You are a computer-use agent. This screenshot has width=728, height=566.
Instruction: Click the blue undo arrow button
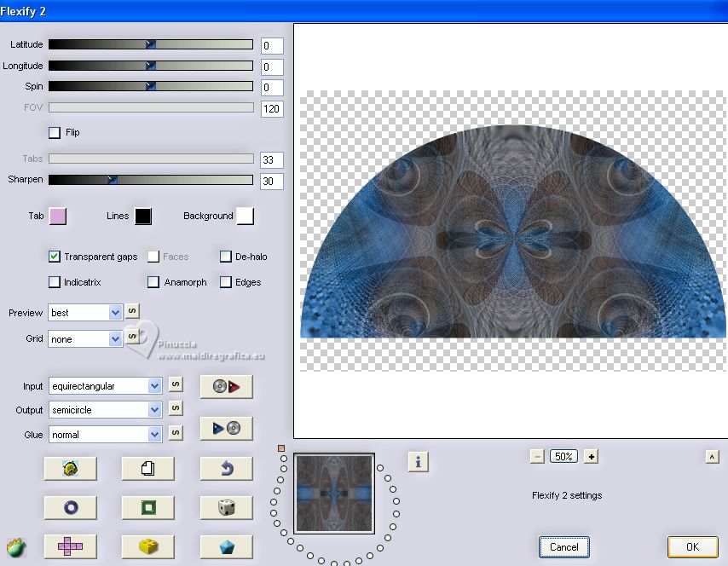227,469
